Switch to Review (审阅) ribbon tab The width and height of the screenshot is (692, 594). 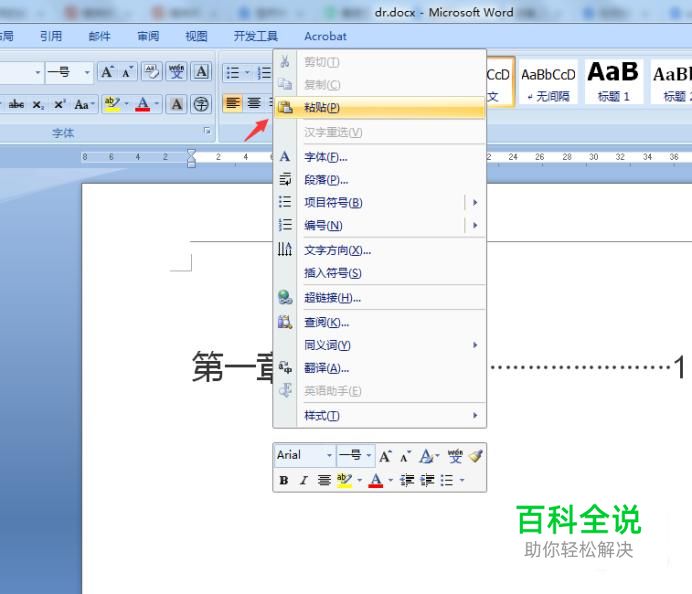tap(148, 36)
